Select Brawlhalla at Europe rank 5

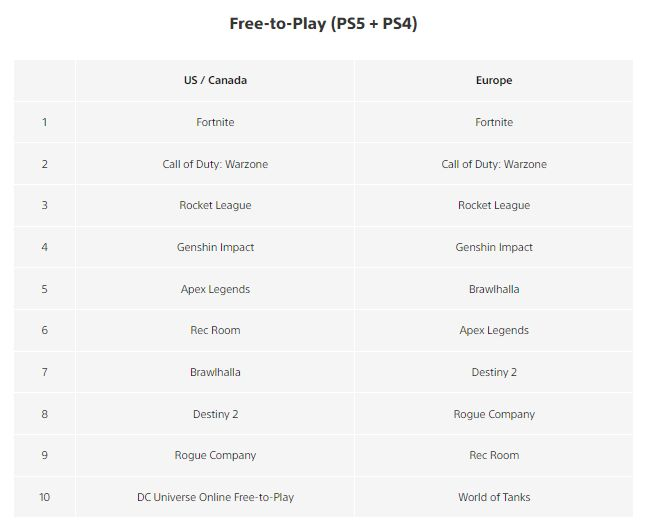[494, 289]
